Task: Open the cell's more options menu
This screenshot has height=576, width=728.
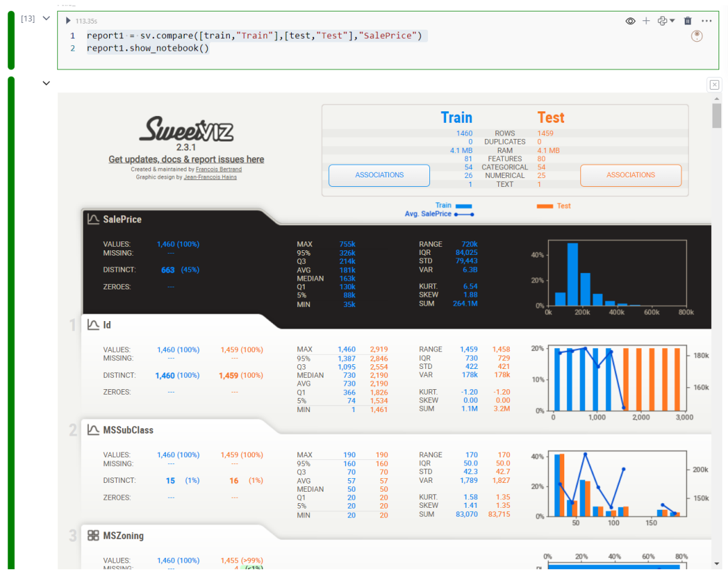Action: (x=706, y=21)
